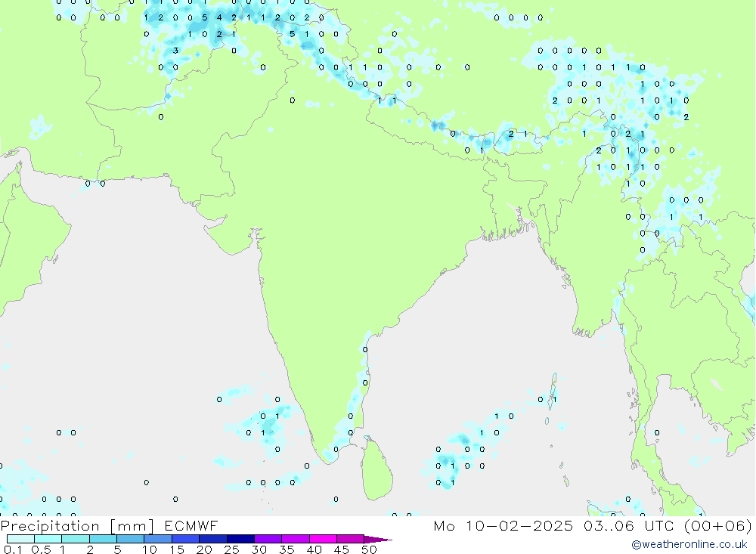The width and height of the screenshot is (756, 554).
Task: Click the purple arrow above 50 in legend
Action: click(x=377, y=539)
